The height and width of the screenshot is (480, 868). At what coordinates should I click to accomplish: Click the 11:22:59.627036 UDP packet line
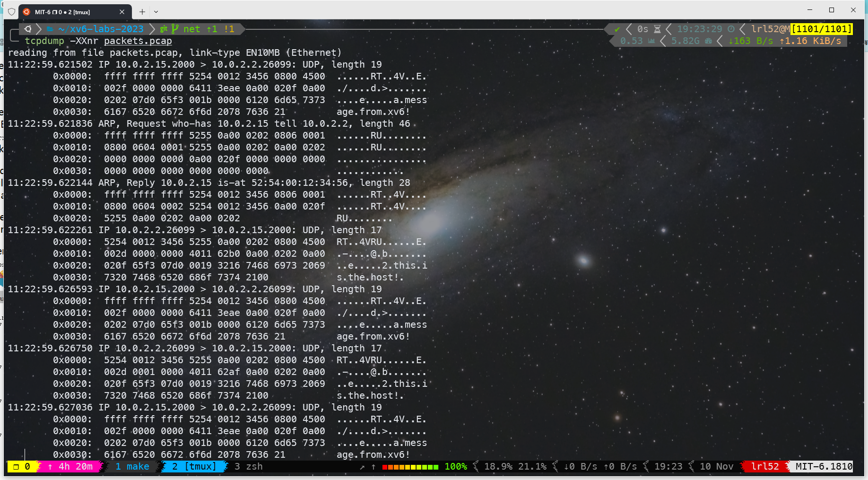pyautogui.click(x=195, y=407)
